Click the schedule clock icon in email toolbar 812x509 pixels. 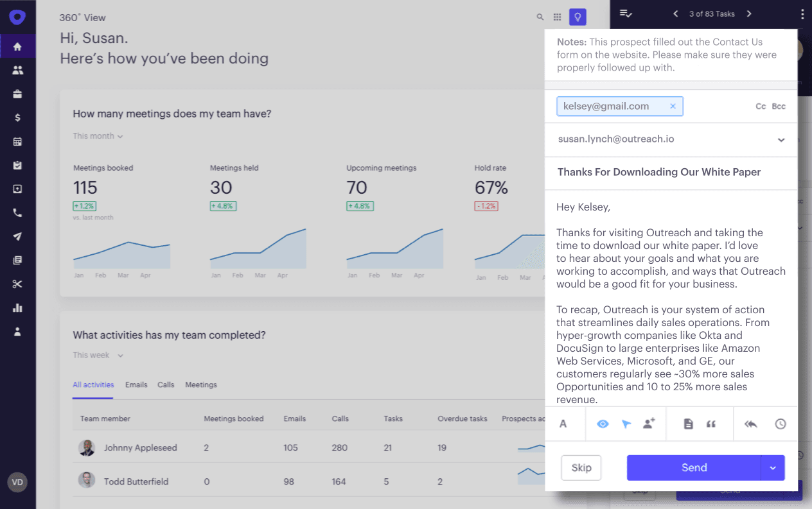[x=780, y=424]
